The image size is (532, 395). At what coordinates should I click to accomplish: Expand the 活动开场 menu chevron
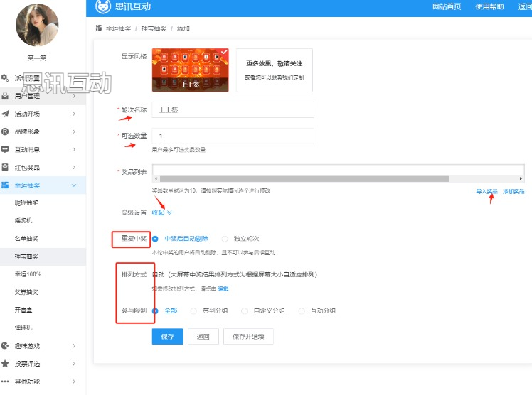pos(74,114)
